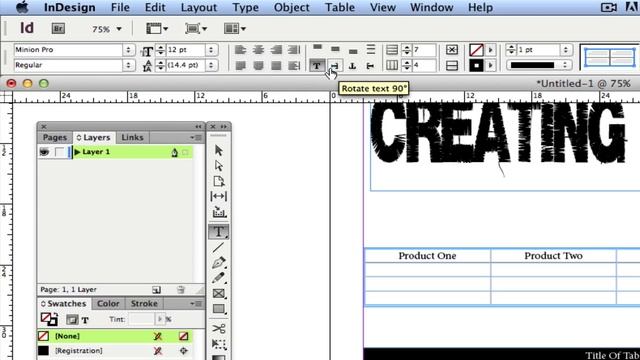Open the Screen Mode dropdown

click(x=196, y=29)
